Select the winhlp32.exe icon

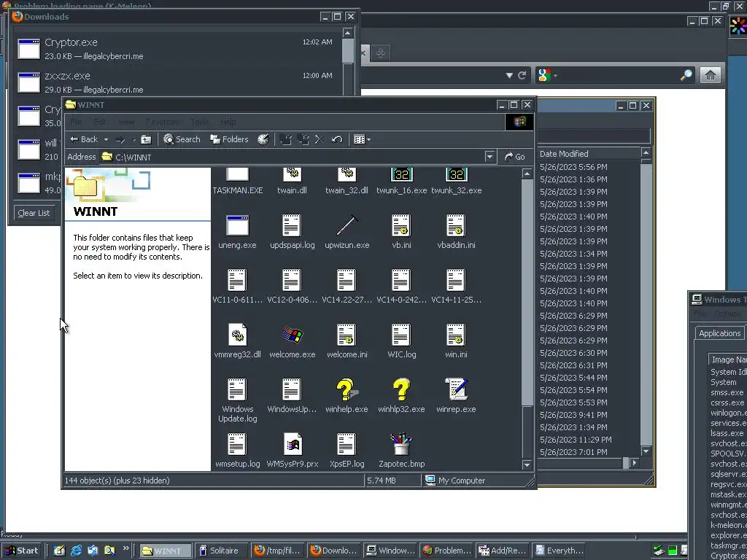pyautogui.click(x=401, y=389)
